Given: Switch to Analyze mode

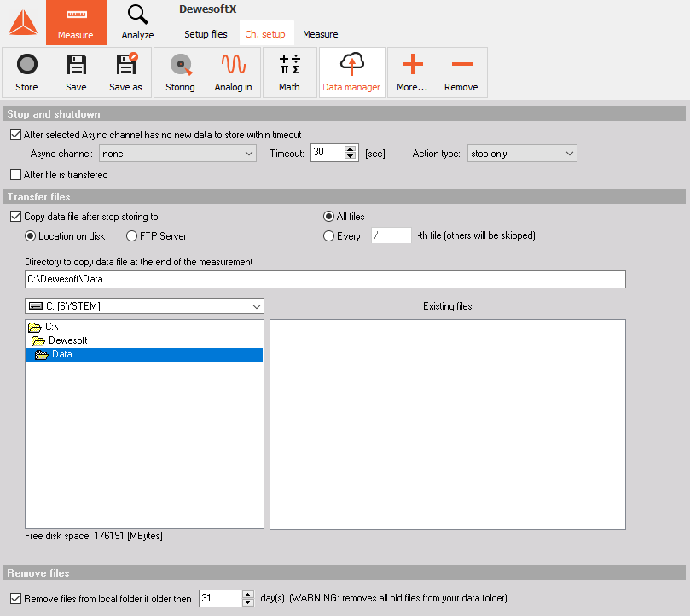Looking at the screenshot, I should [x=137, y=22].
